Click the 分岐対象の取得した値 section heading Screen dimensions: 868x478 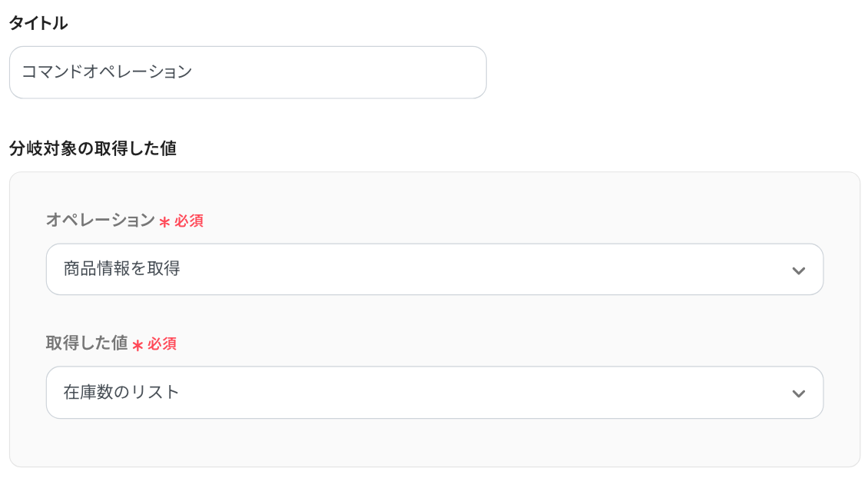pyautogui.click(x=93, y=148)
